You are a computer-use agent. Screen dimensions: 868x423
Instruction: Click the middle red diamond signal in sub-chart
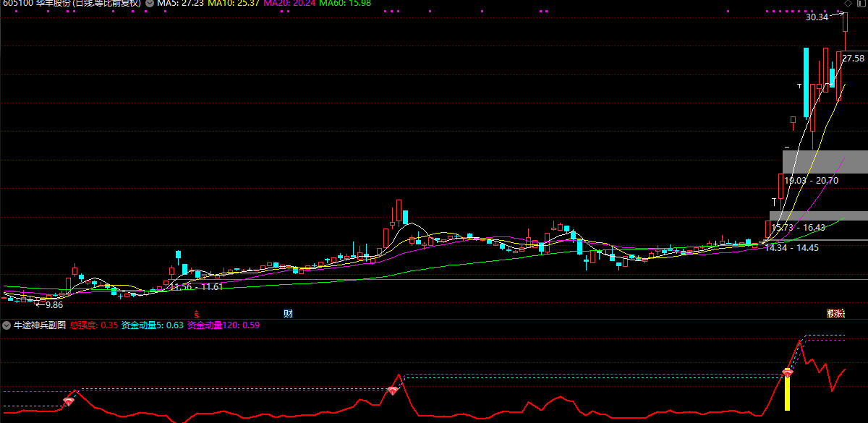point(392,390)
